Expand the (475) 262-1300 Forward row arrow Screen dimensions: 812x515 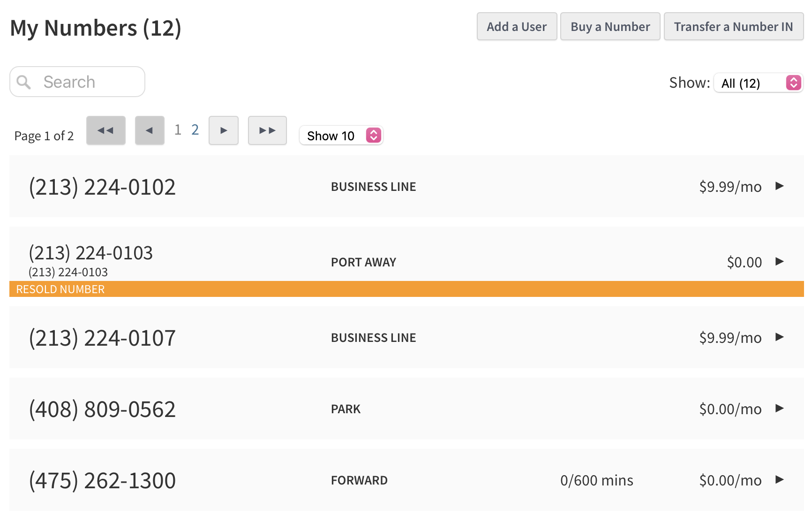point(779,480)
